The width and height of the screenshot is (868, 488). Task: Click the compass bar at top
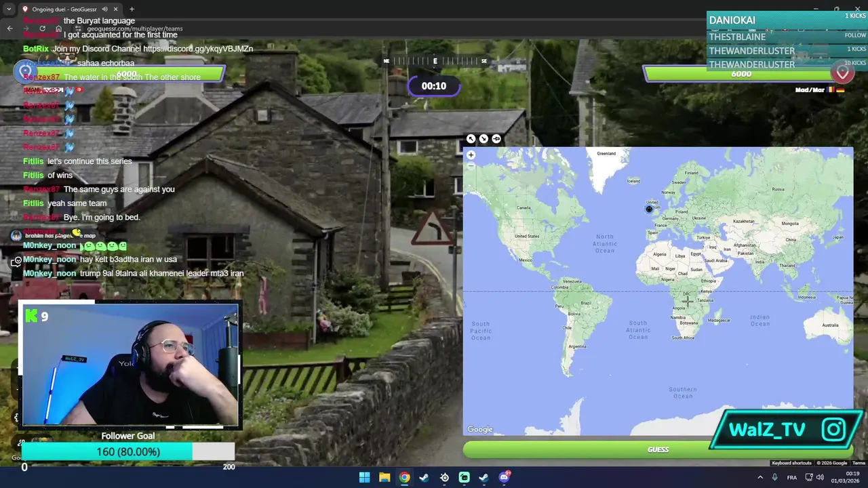tap(435, 61)
